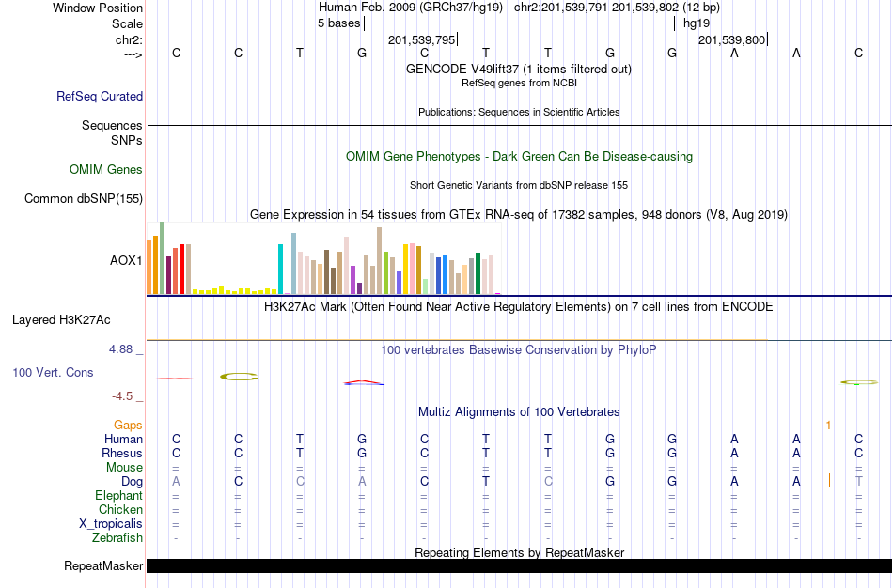The width and height of the screenshot is (893, 588).
Task: Click the hg19 label beside the scale bar
Action: (697, 23)
